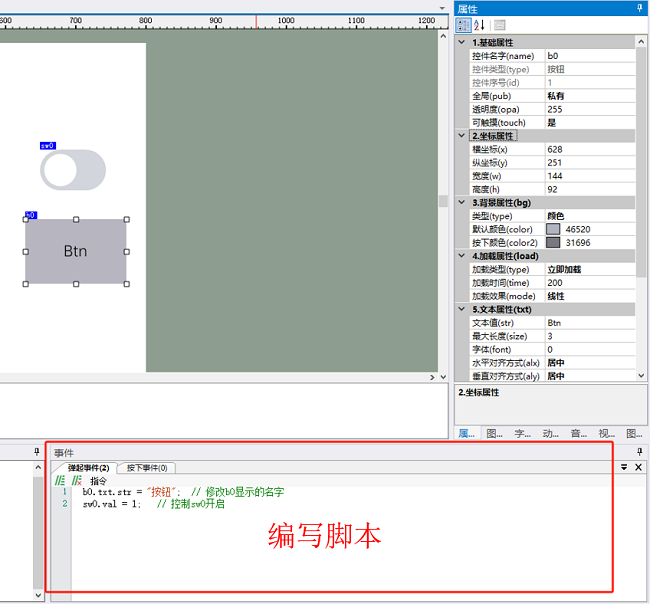Open event tabs dropdown list arrow
Screen dimensions: 650x604
click(x=624, y=467)
